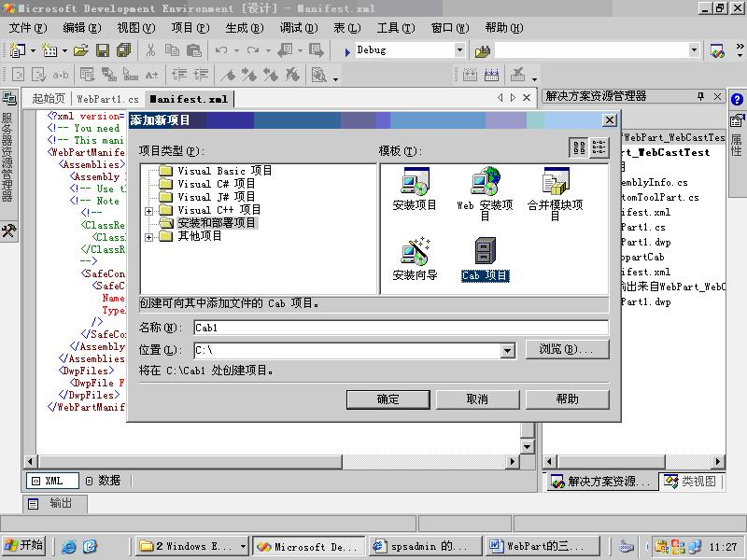Switch to the 解决方案资源... panel tab
This screenshot has width=747, height=560.
tap(600, 482)
